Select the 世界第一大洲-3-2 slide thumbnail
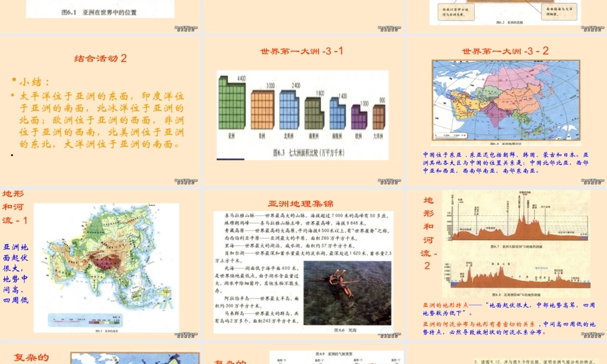 [506, 111]
